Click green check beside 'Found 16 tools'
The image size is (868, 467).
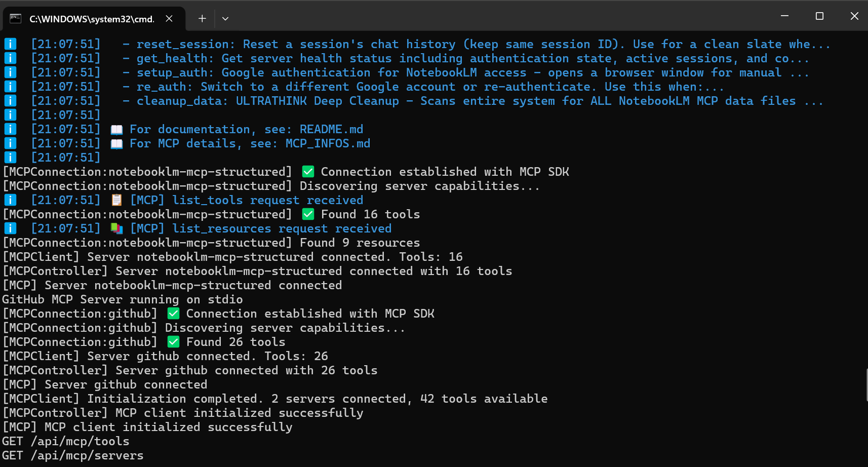308,214
